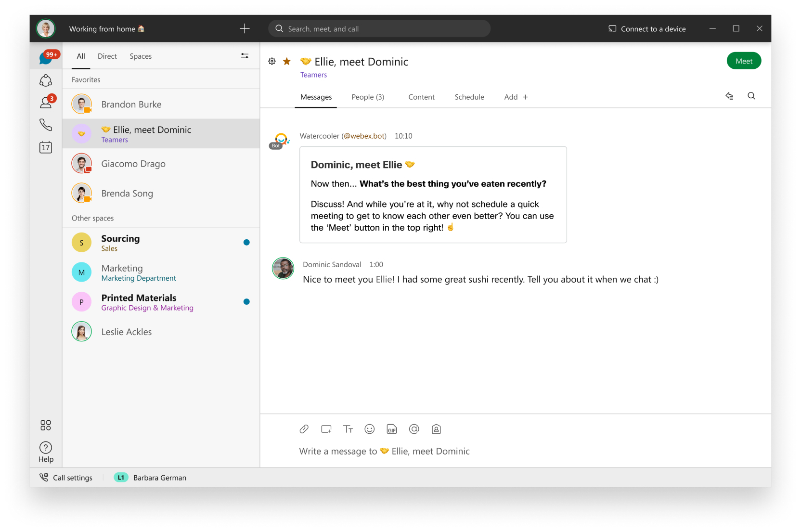
Task: Select the Spaces tab
Action: tap(141, 56)
